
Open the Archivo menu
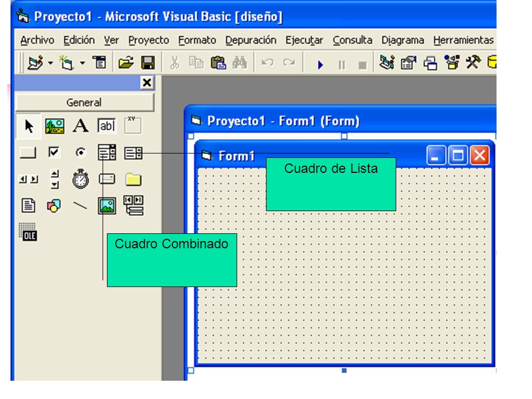coord(37,40)
